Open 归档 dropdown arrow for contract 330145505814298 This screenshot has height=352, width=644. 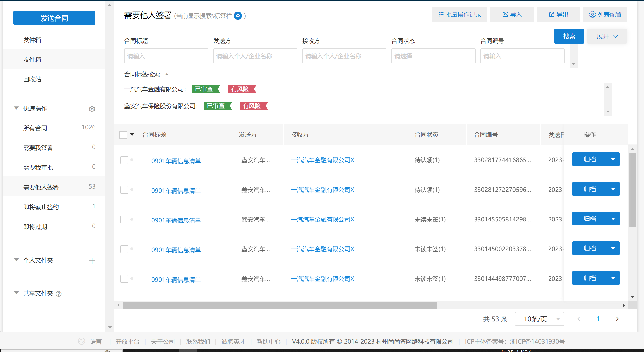(613, 219)
